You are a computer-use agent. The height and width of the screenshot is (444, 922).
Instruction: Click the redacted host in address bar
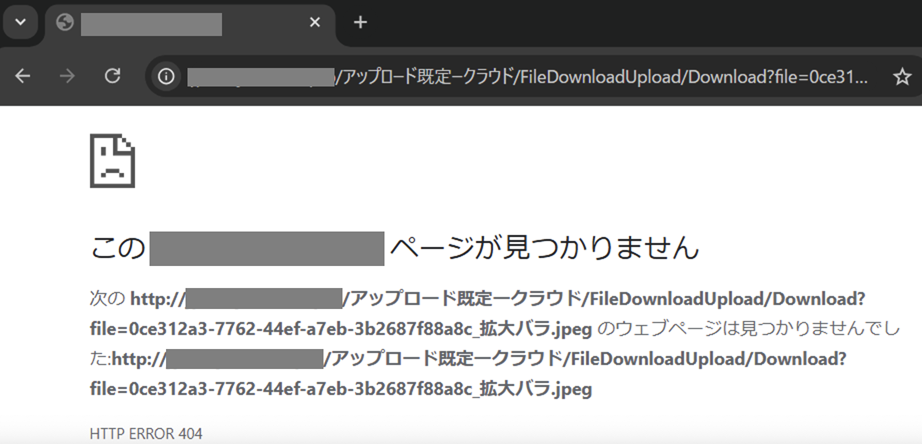click(x=260, y=76)
